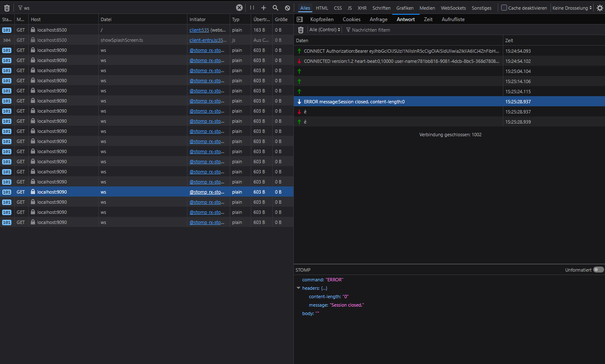Open @stomp initiator link in highlighted row
The width and height of the screenshot is (605, 364).
[207, 192]
